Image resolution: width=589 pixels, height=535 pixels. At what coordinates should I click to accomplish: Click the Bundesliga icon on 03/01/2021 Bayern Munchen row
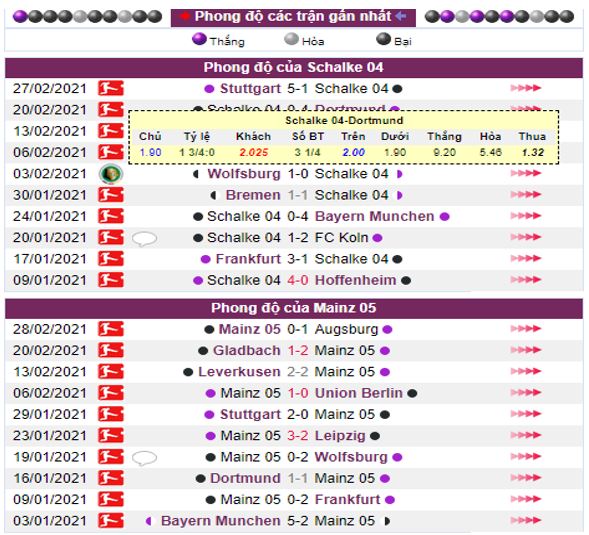pyautogui.click(x=110, y=521)
